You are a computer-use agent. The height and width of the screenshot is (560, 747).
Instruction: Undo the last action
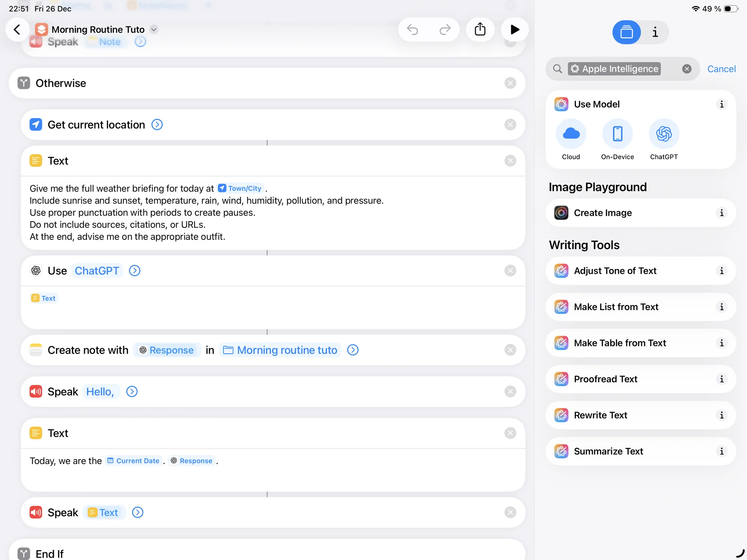[x=412, y=30]
